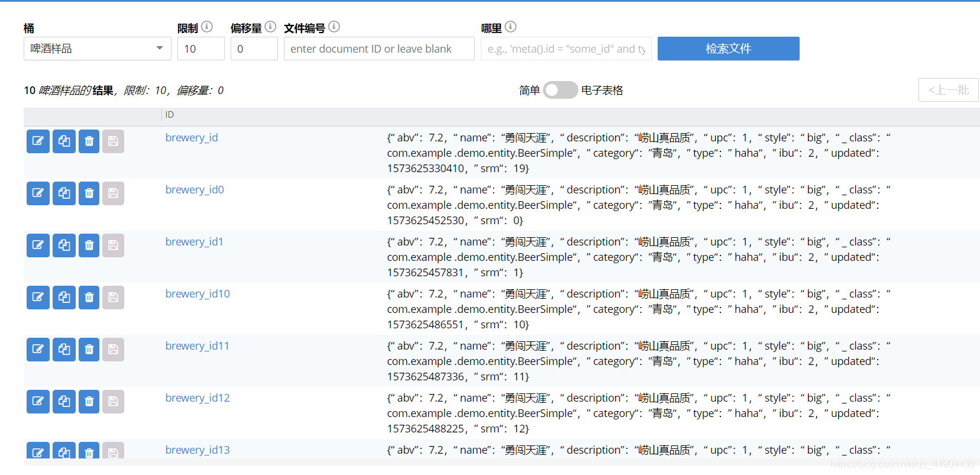Edit the brewery_id document
The width and height of the screenshot is (980, 475).
click(38, 141)
